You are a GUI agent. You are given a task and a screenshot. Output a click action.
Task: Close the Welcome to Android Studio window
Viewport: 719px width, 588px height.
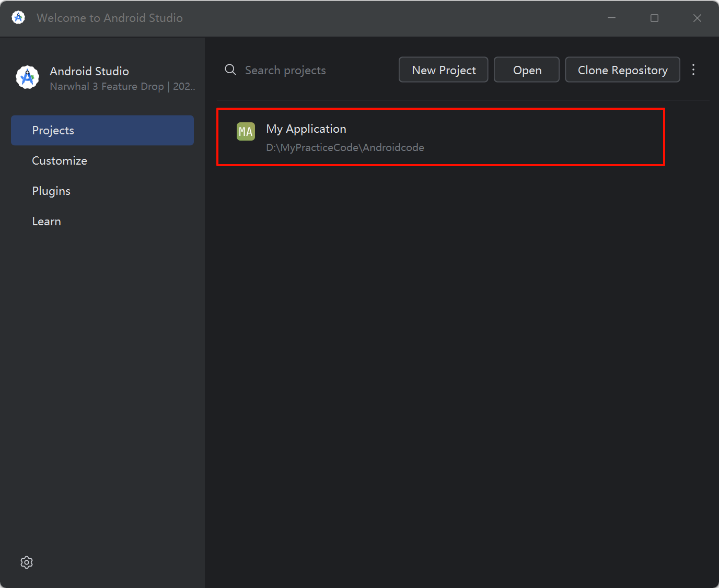click(x=697, y=18)
